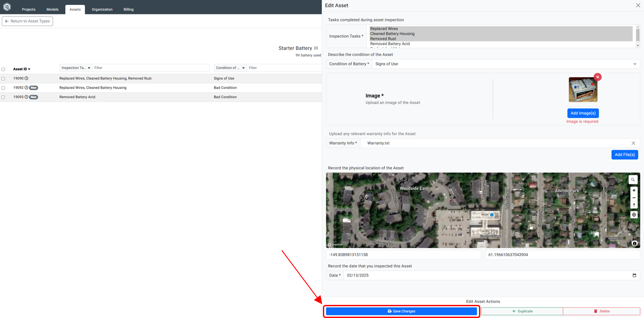644x318 pixels.
Task: Click the Starter Battery heading
Action: pyautogui.click(x=295, y=48)
